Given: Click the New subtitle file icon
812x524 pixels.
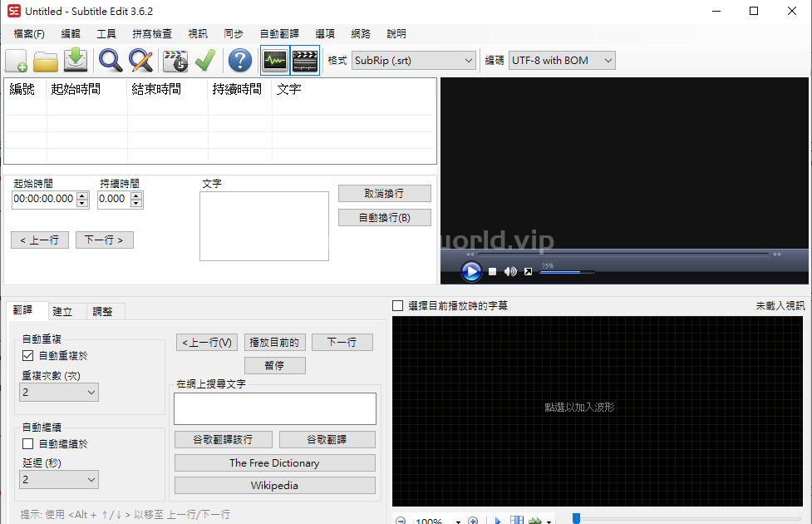Looking at the screenshot, I should tap(17, 61).
